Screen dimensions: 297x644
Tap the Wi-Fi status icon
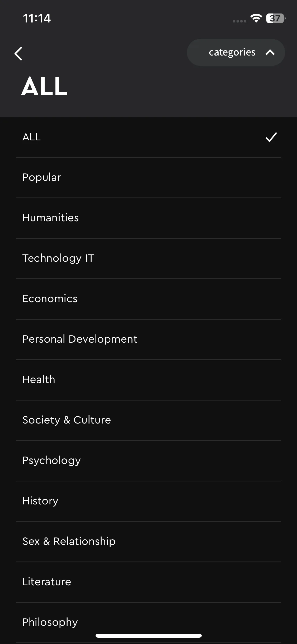click(256, 18)
